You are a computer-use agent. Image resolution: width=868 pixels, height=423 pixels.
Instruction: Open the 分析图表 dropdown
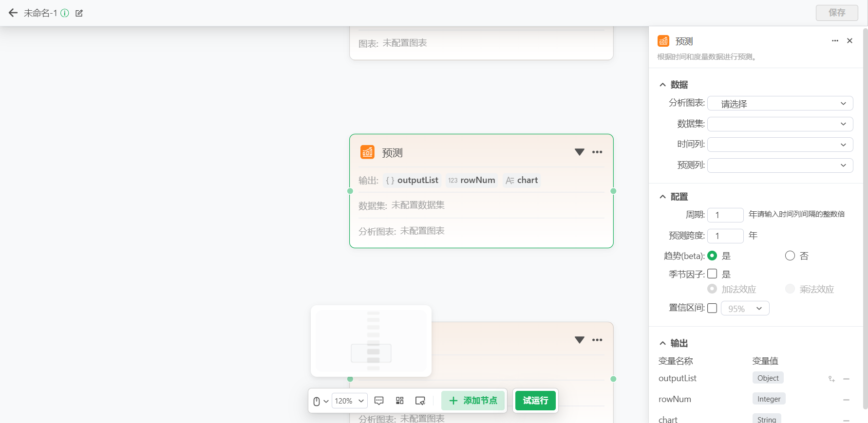pyautogui.click(x=780, y=103)
